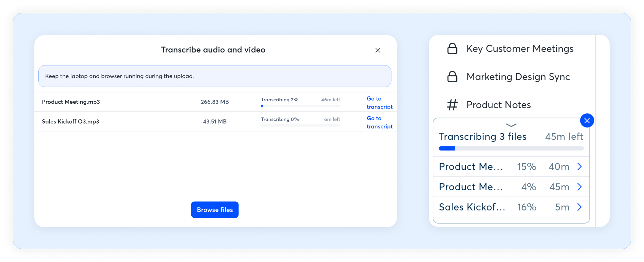Open the 15% Product Meeting transcription arrow

[579, 167]
